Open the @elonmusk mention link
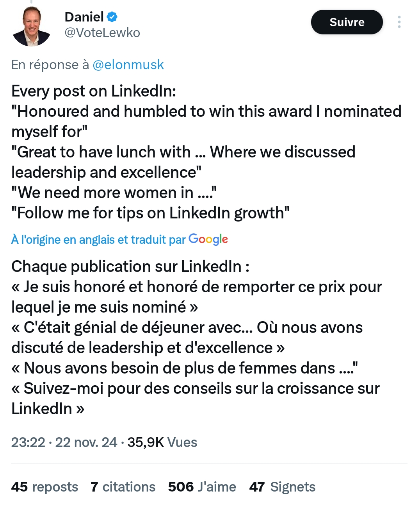 pos(128,64)
